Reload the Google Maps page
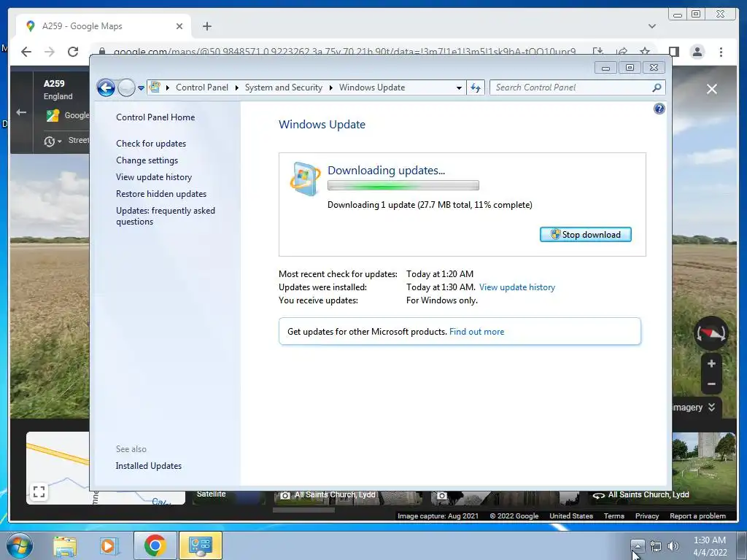This screenshot has height=560, width=747. tap(73, 52)
